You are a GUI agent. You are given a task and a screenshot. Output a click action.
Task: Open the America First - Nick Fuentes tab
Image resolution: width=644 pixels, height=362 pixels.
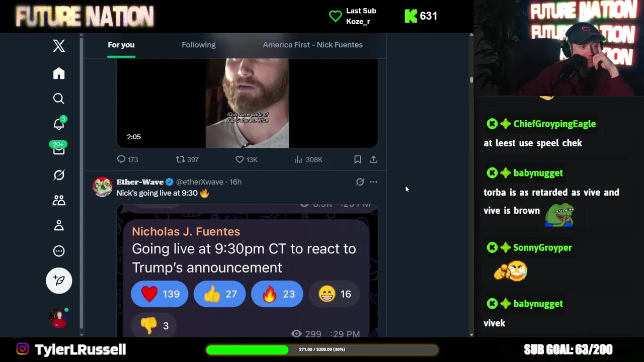pyautogui.click(x=312, y=45)
